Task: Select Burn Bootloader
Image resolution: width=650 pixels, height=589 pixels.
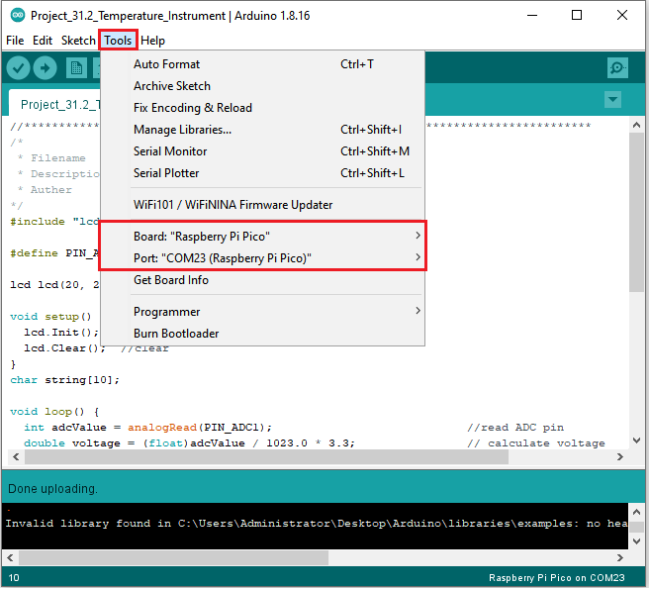Action: pyautogui.click(x=262, y=334)
